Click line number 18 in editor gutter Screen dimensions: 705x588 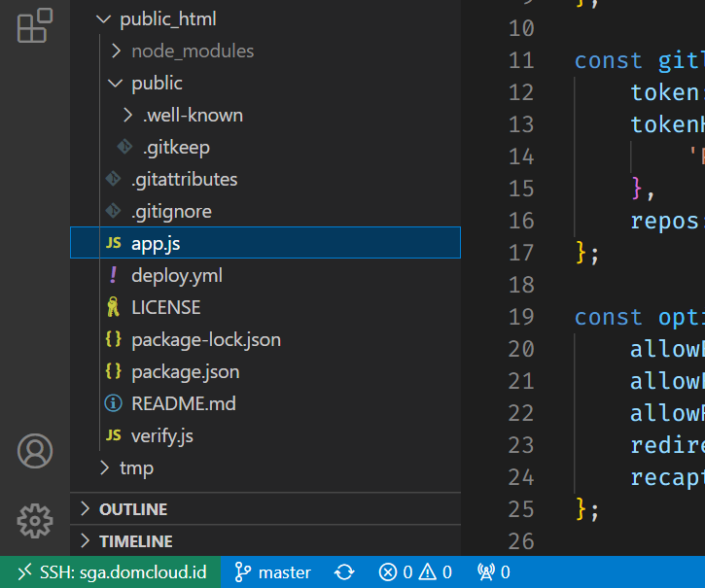521,285
